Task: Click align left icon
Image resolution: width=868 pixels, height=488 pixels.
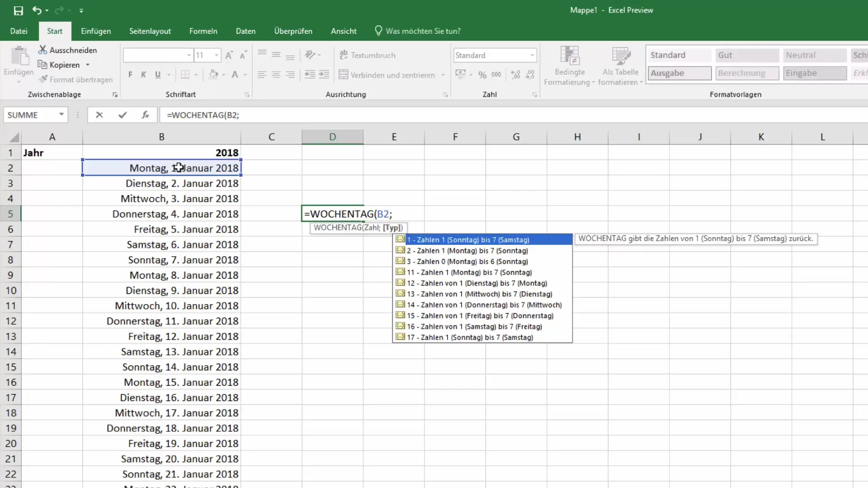Action: coord(262,75)
